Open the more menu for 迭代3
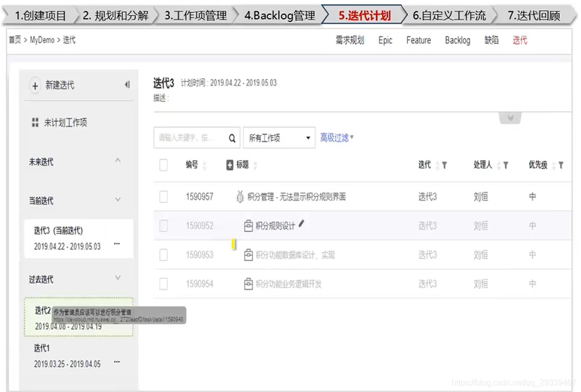 coord(117,243)
